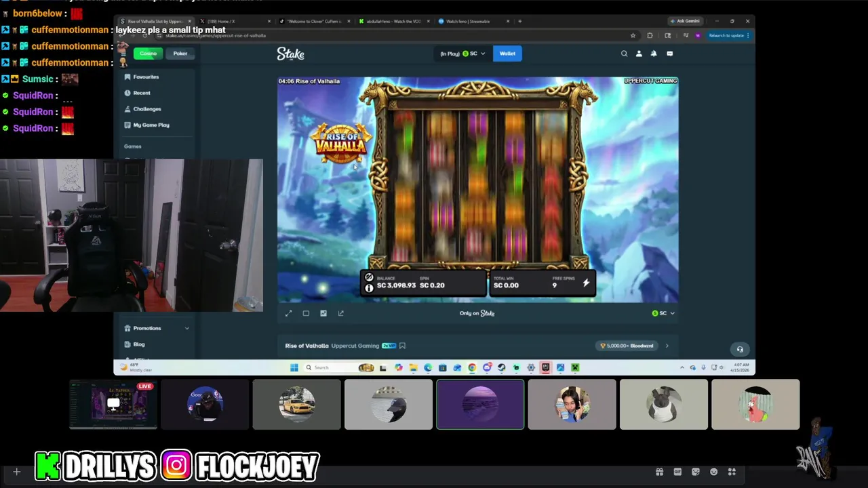Bookmark Rise of Valhalla as favourite
The image size is (868, 488).
click(x=402, y=346)
